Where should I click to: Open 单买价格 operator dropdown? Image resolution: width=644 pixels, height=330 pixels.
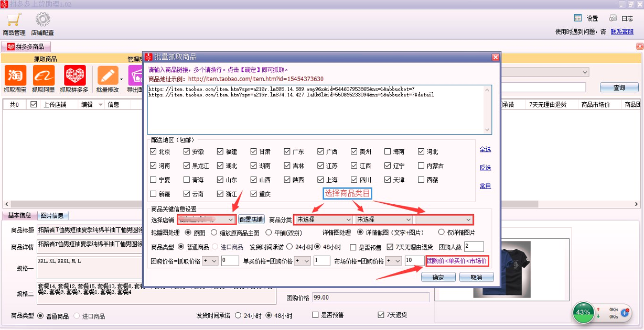coord(302,261)
